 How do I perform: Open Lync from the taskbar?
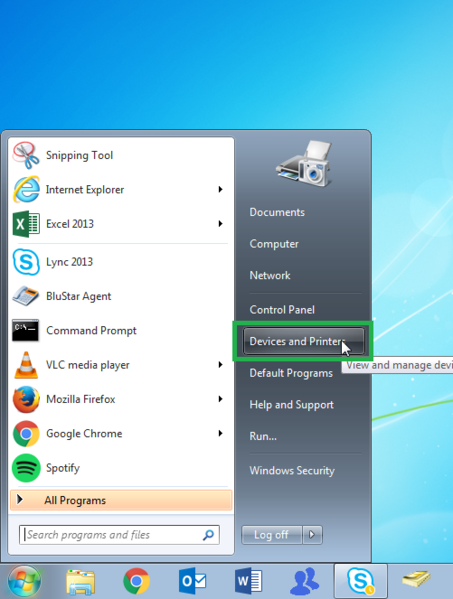[x=361, y=581]
